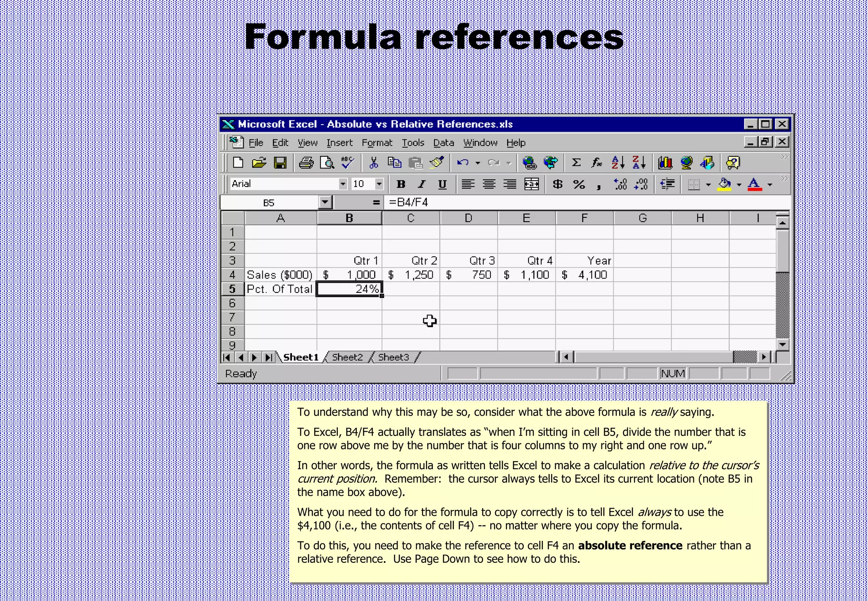Toggle Underline formatting button
Viewport: 868px width, 601px height.
coord(442,184)
